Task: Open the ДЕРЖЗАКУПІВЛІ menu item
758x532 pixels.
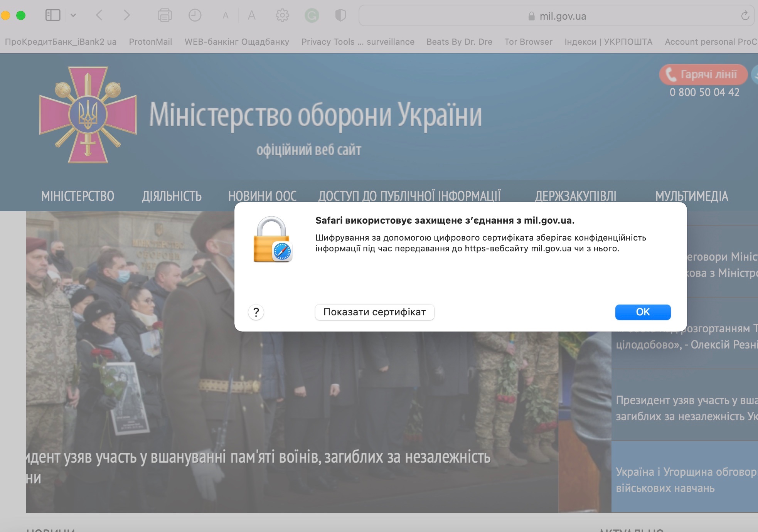Action: [575, 196]
